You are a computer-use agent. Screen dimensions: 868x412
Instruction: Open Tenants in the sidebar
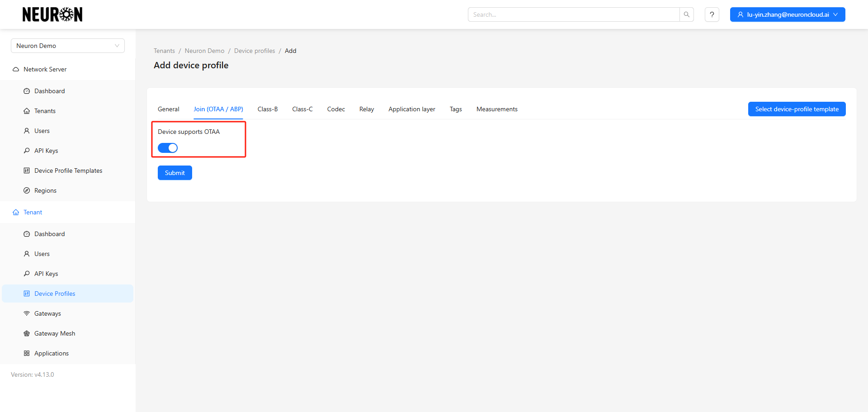(x=68, y=111)
